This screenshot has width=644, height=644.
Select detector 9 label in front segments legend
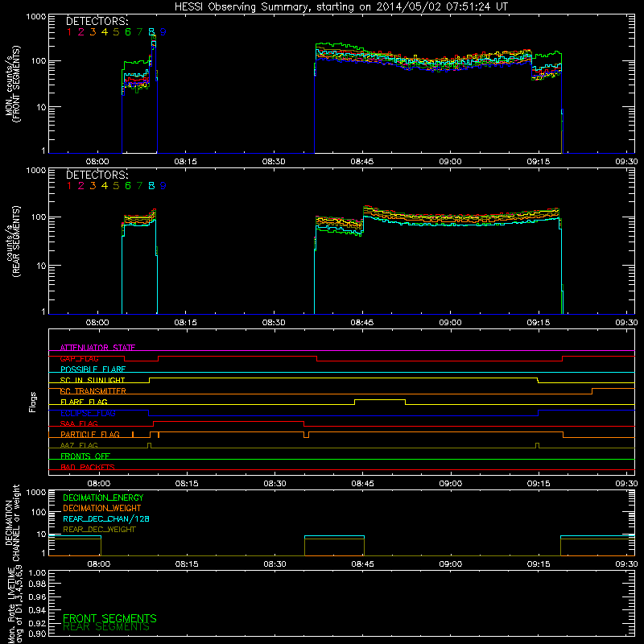(x=163, y=31)
